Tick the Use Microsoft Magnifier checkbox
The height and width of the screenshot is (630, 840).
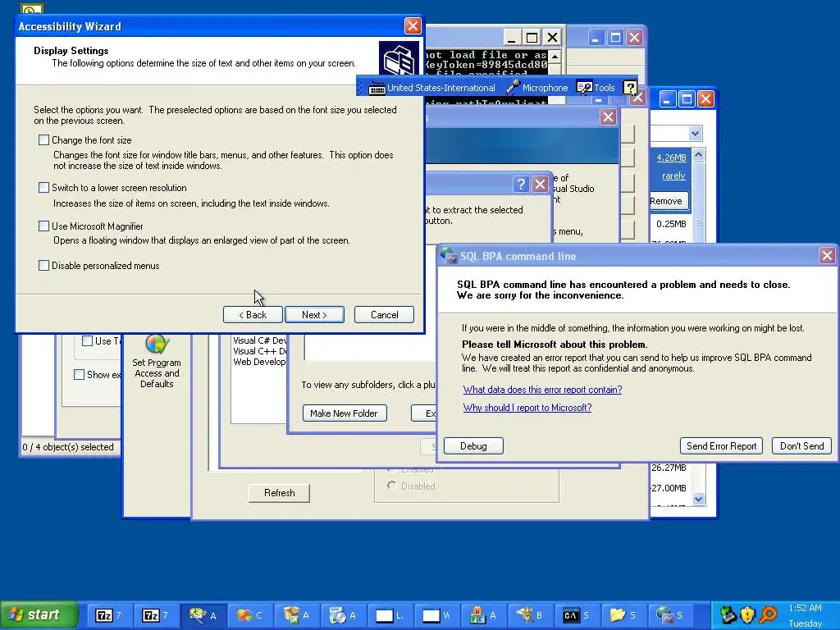coord(44,226)
